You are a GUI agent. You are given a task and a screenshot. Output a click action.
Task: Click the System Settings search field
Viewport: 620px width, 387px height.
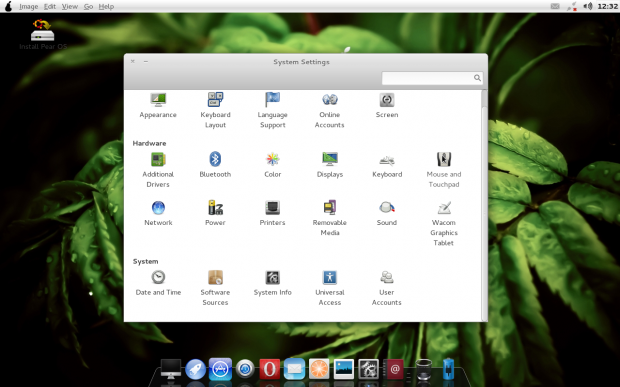432,78
